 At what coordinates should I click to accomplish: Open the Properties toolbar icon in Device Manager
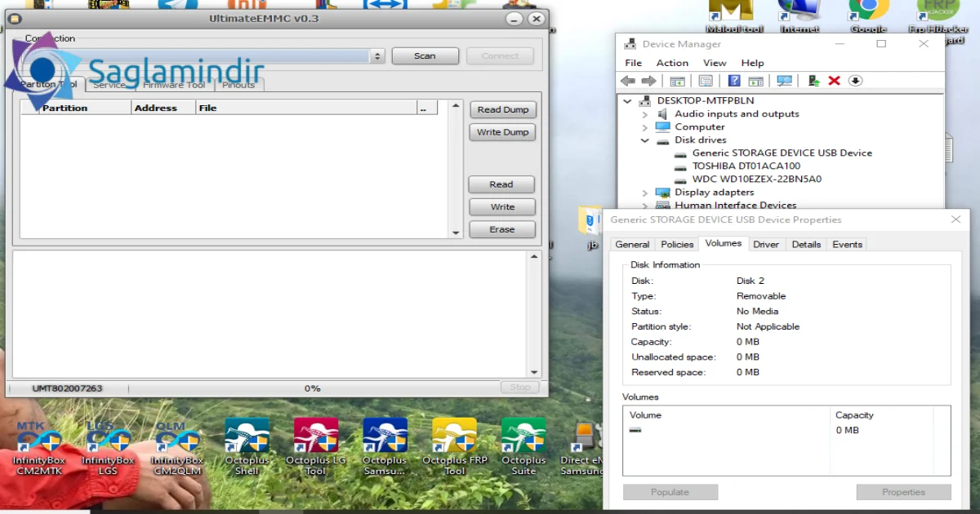(x=705, y=81)
